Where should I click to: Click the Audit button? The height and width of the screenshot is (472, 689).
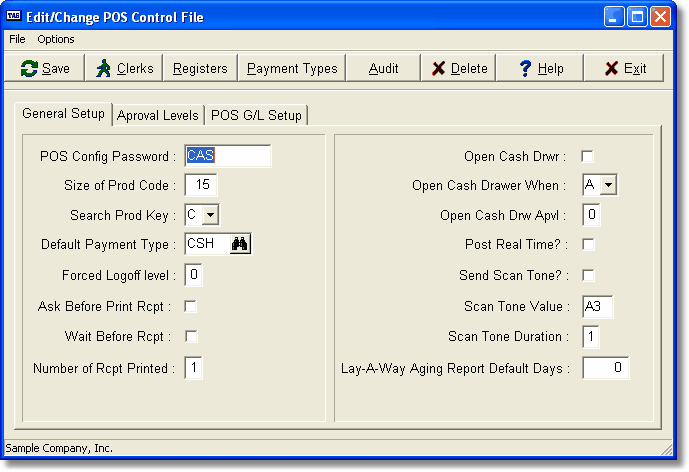383,68
